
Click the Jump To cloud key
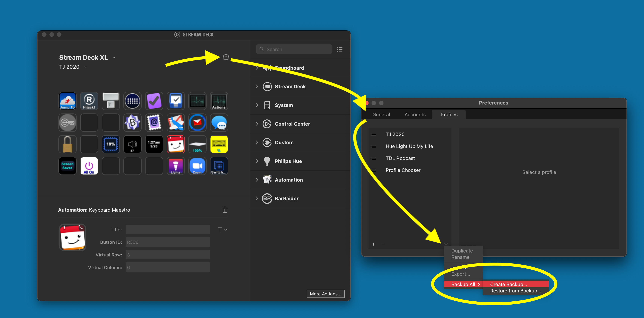coord(67,101)
